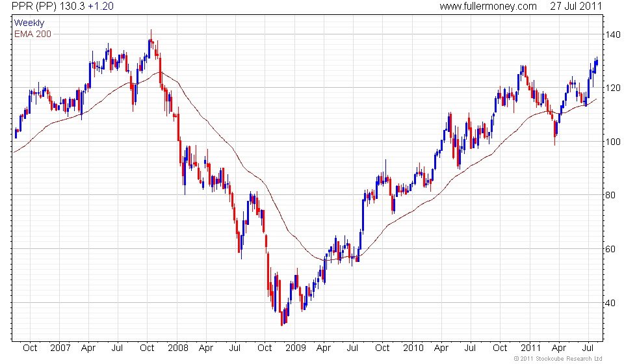Click the 2007 year axis label
Viewport: 637px width, 364px height.
[60, 348]
